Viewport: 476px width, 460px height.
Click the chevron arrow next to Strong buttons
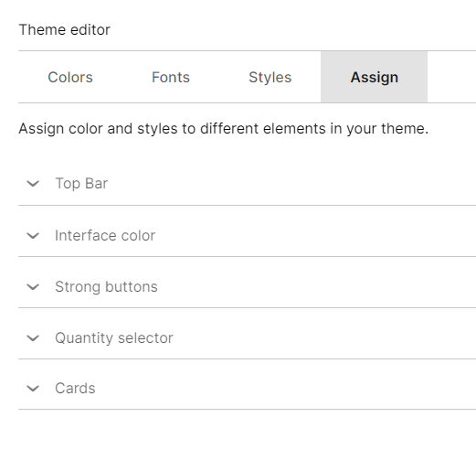[x=33, y=286]
